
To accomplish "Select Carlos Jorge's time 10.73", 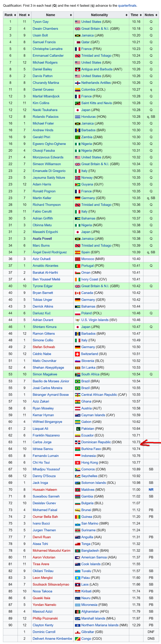I will 136,442.
